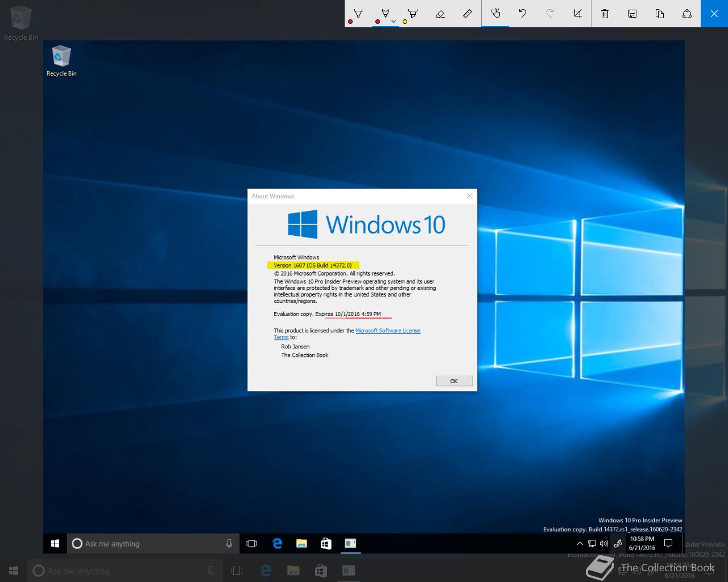Image resolution: width=728 pixels, height=582 pixels.
Task: Click the dimmed Edge taskbar icon
Action: 266,571
